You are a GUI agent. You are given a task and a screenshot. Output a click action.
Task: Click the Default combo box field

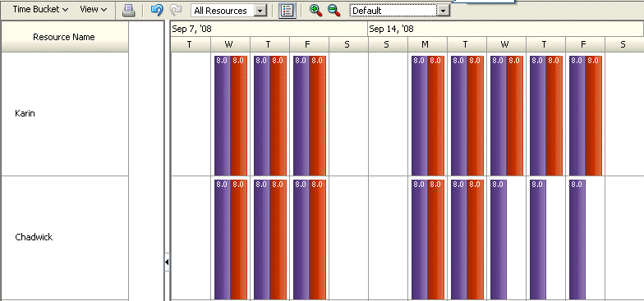click(393, 11)
